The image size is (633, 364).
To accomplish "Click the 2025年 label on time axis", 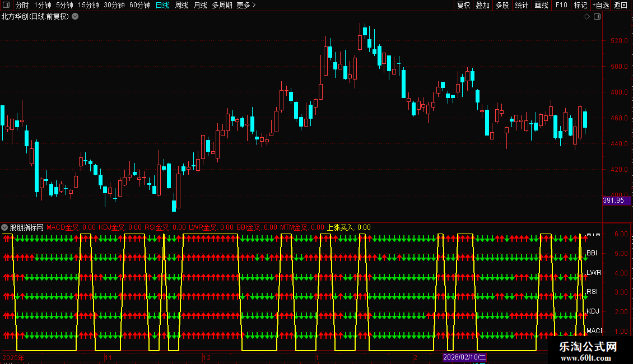I will pos(13,357).
